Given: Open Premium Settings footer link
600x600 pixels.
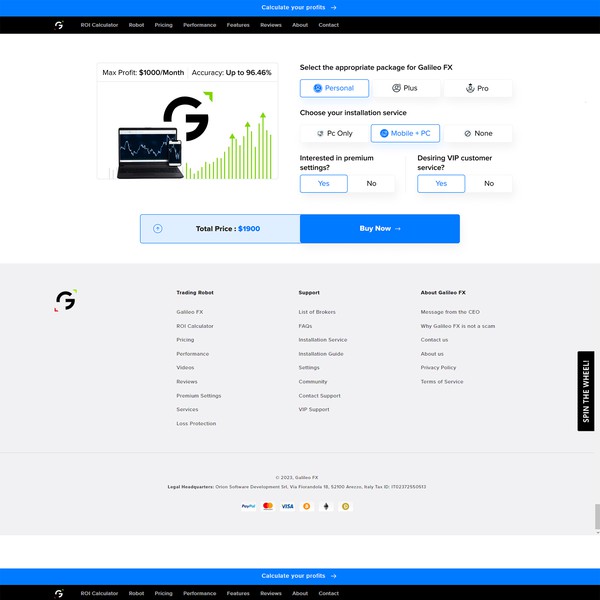Looking at the screenshot, I should 199,396.
